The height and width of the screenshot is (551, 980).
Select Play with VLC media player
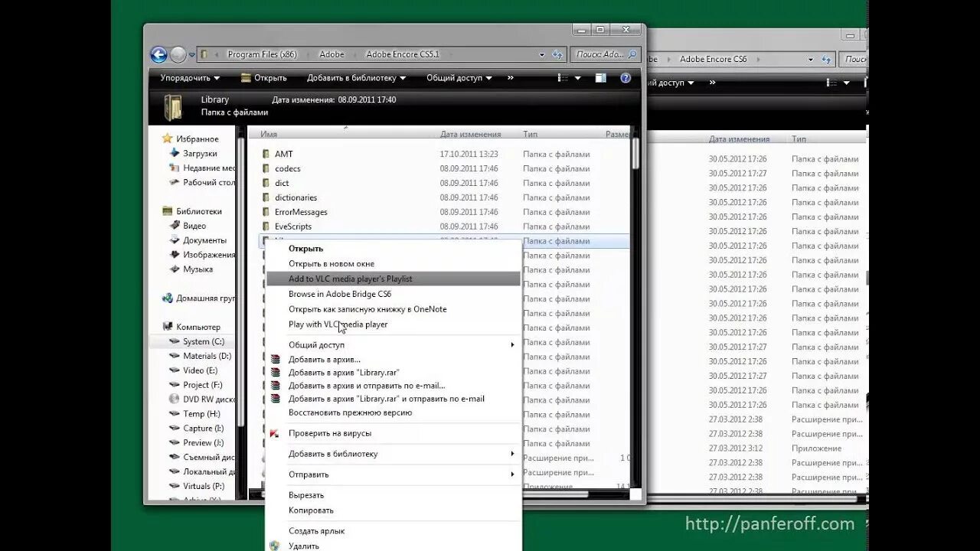click(393, 324)
